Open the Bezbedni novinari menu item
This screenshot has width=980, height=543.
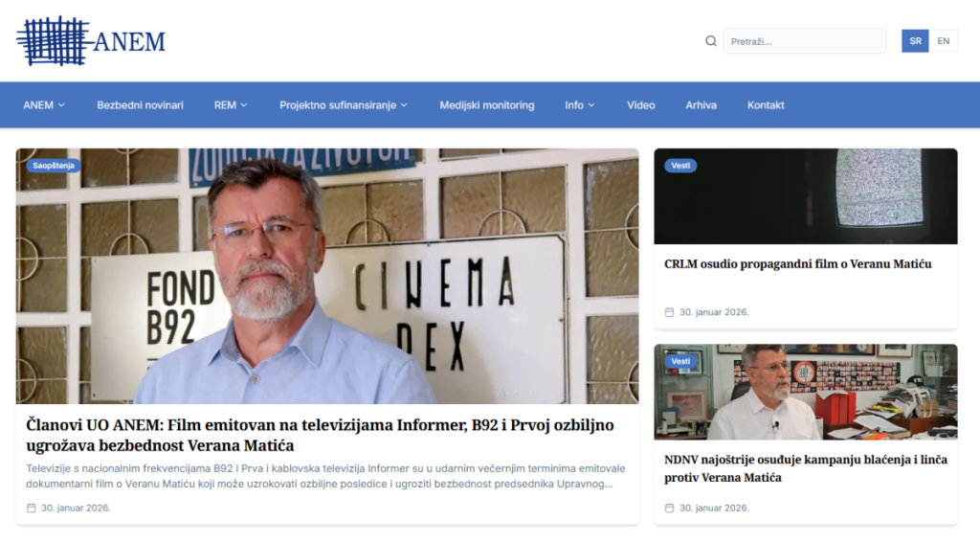(140, 105)
